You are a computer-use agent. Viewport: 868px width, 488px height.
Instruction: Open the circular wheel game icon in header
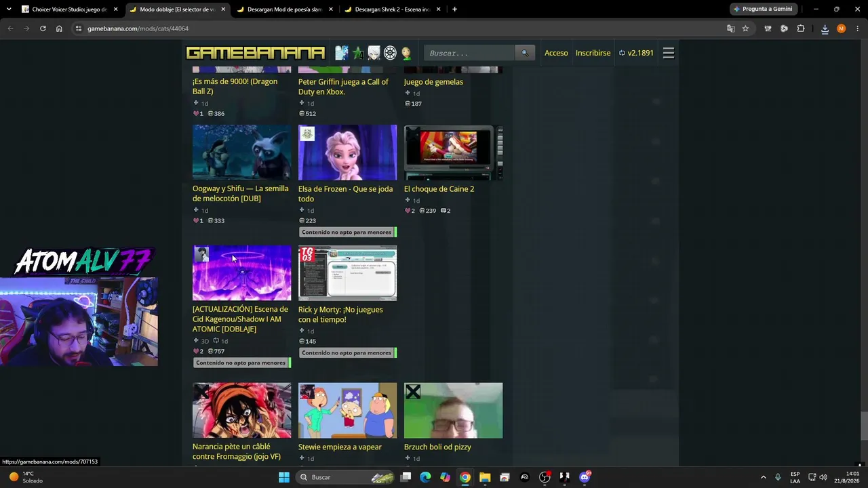coord(390,53)
